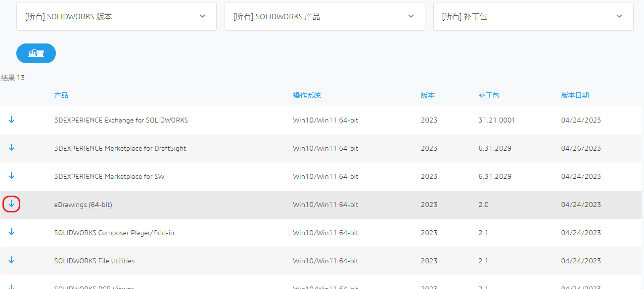Download SOLIDWORKS File Utilities
Screen dimensions: 644x289
[12, 261]
